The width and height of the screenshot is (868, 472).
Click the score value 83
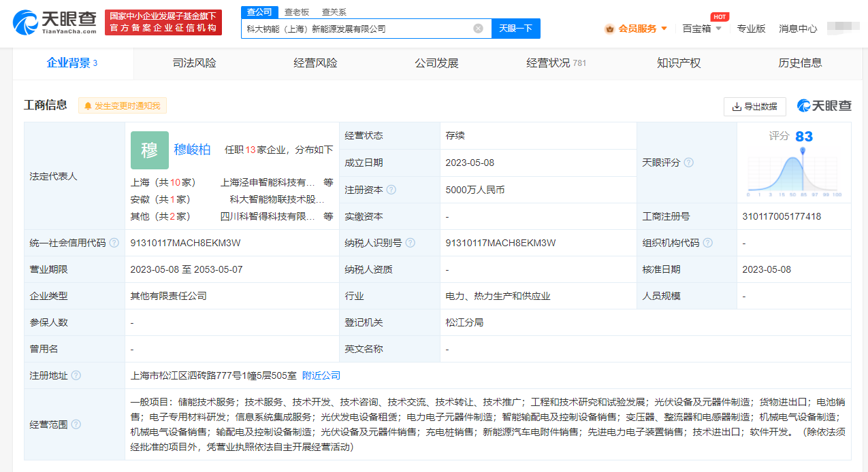pyautogui.click(x=804, y=137)
